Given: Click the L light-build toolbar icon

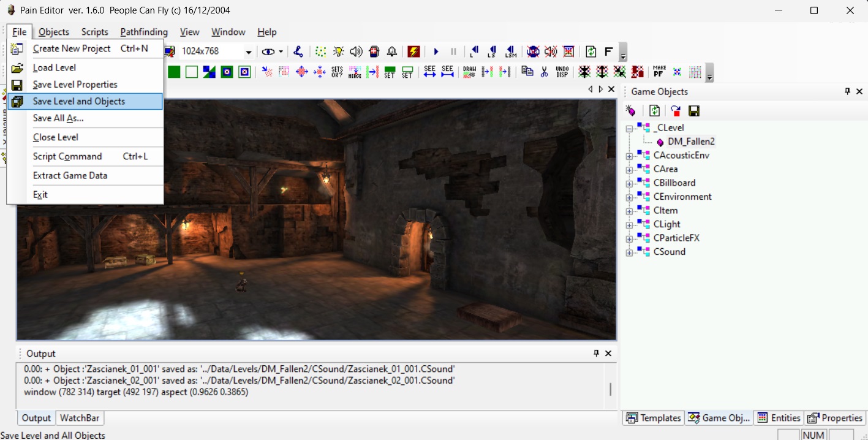Looking at the screenshot, I should [474, 51].
